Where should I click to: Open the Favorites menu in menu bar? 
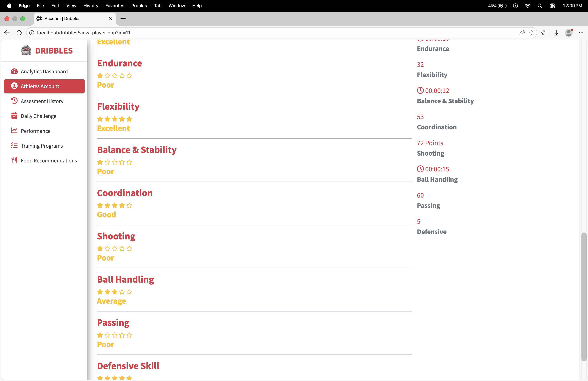click(115, 6)
